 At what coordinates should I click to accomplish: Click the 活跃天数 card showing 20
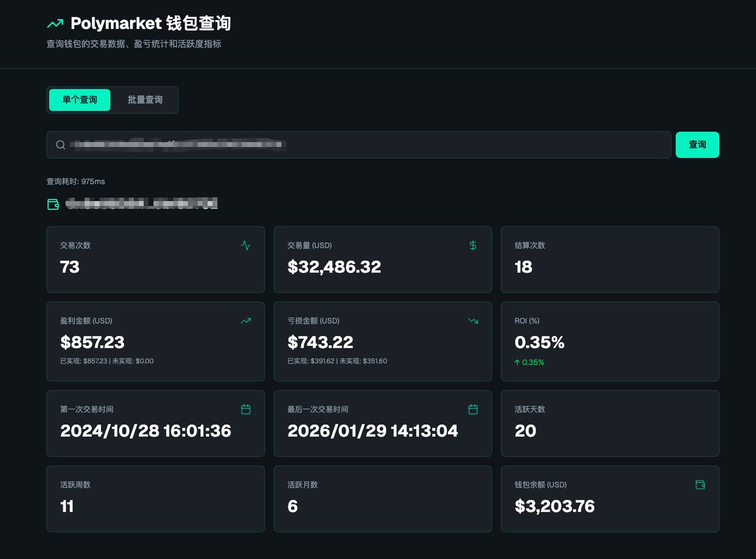pyautogui.click(x=610, y=424)
